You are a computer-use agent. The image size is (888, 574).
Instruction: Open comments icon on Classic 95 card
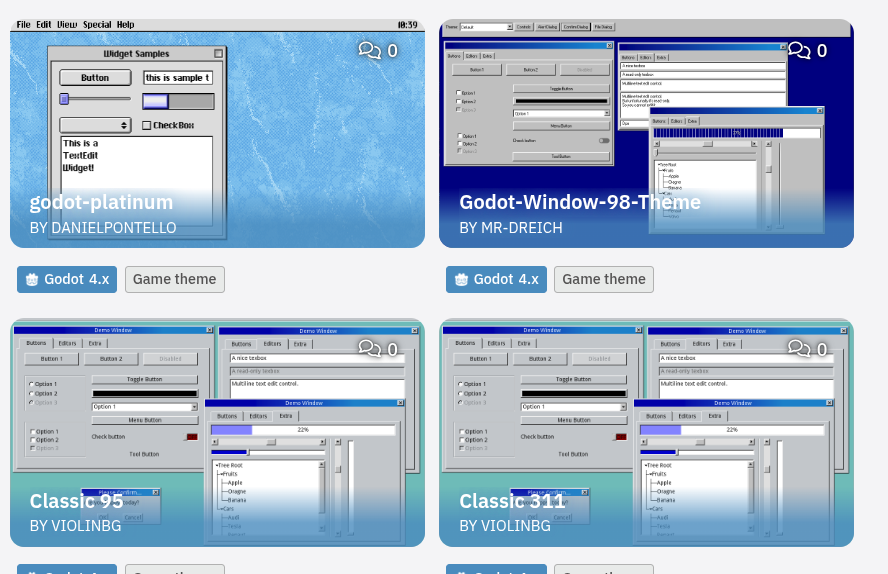tap(370, 349)
